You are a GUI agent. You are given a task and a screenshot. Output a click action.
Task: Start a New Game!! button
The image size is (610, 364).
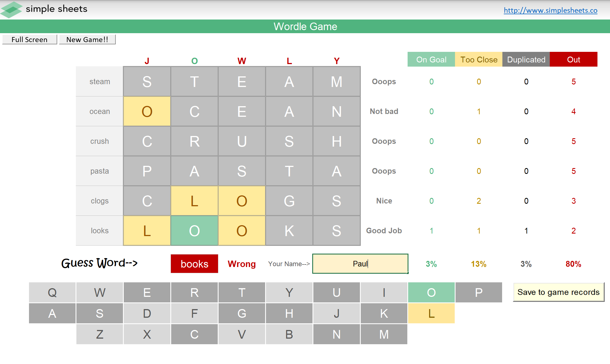coord(87,40)
